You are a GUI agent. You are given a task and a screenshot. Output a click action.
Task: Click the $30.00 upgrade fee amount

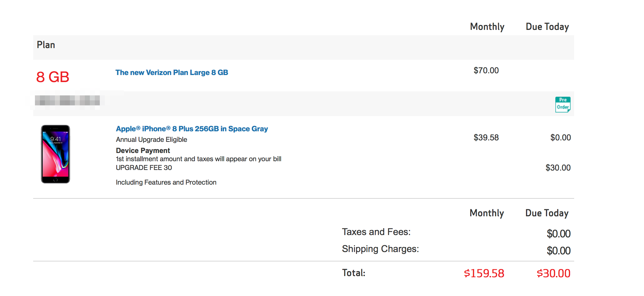click(x=558, y=168)
